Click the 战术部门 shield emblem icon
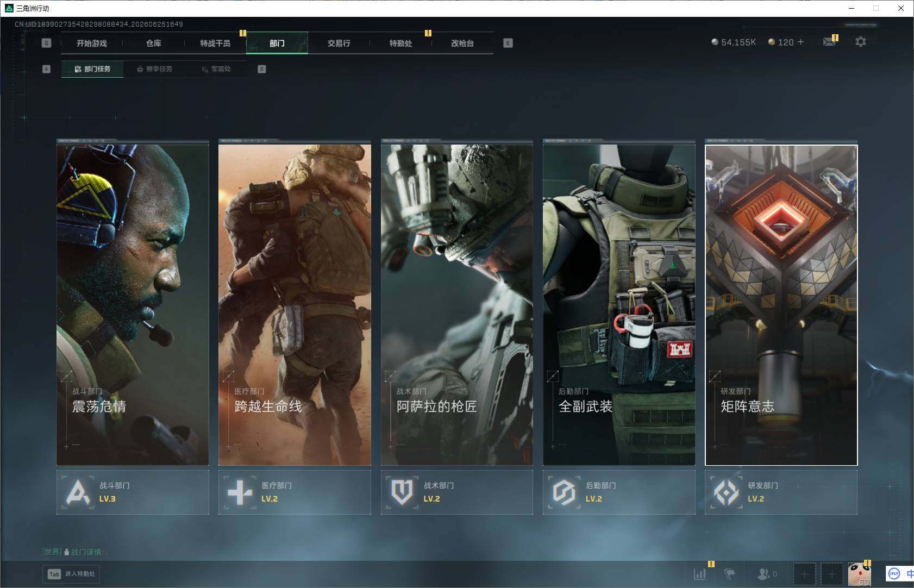The width and height of the screenshot is (914, 588). click(402, 492)
